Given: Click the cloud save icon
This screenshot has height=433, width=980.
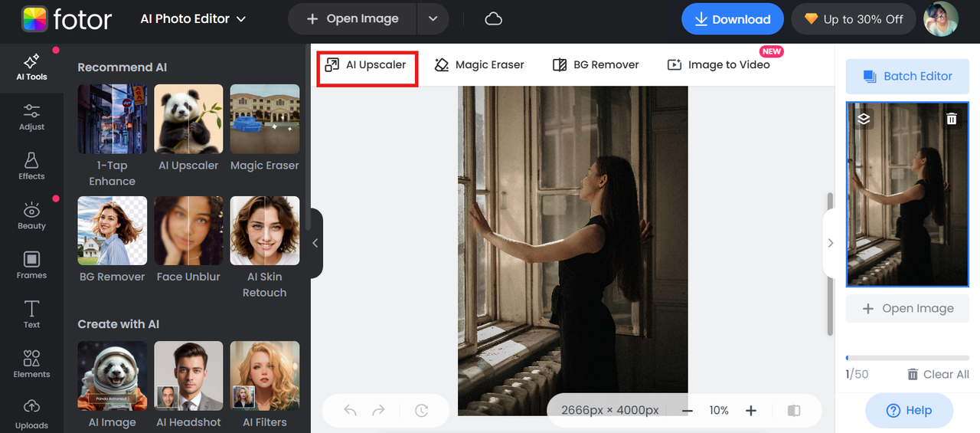Looking at the screenshot, I should point(494,19).
